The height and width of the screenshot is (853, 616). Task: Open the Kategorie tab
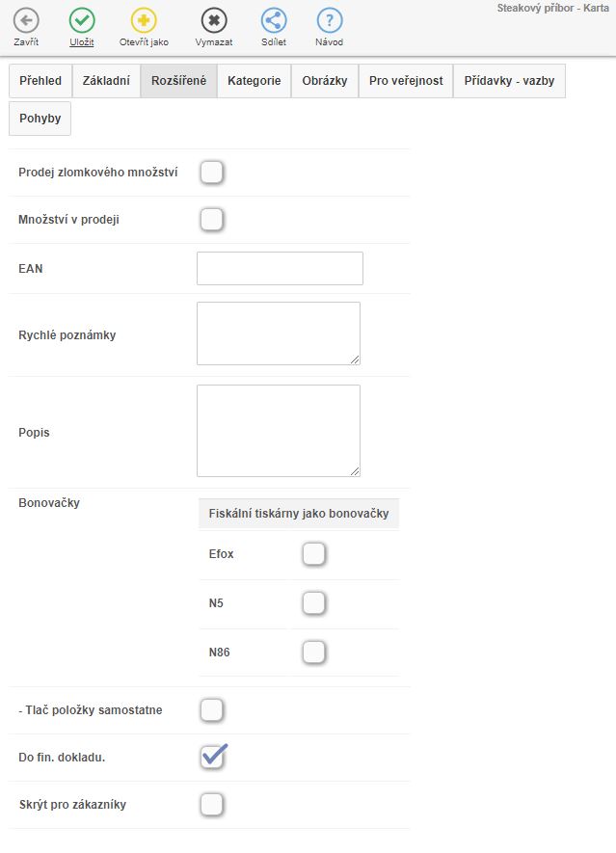(254, 81)
